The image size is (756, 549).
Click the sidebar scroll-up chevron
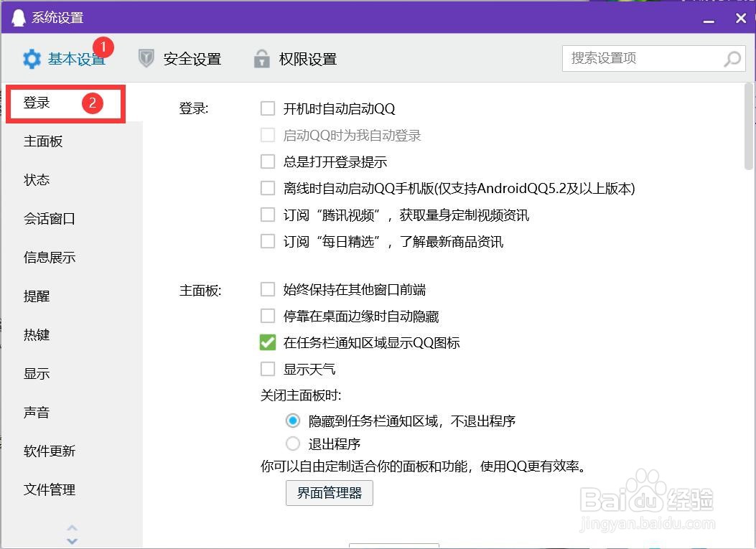point(72,527)
